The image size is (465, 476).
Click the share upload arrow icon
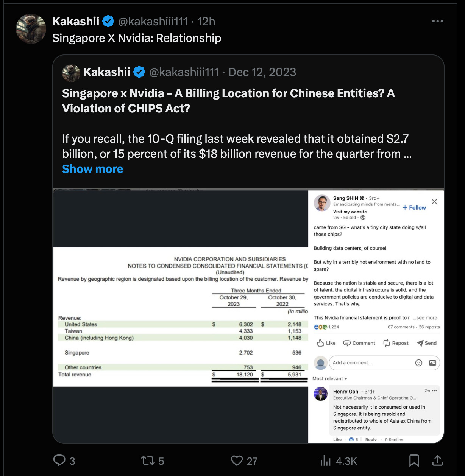coord(437,460)
